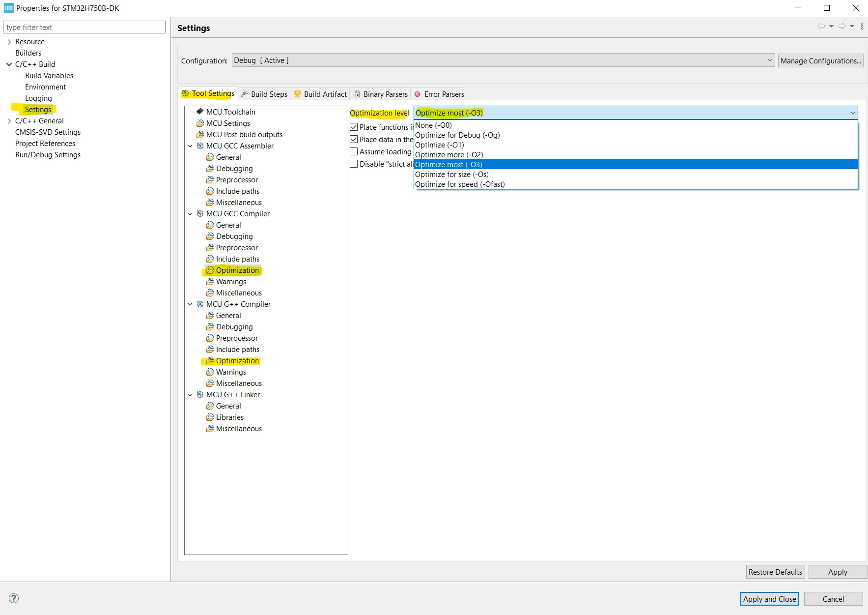The height and width of the screenshot is (615, 868).
Task: Click the MCU Settings tree icon
Action: (x=200, y=123)
